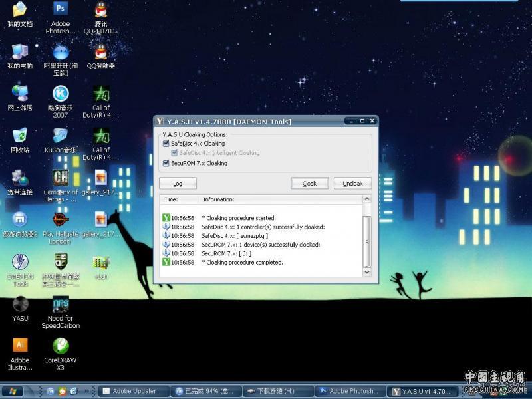
Task: Launch the CorelDRAW X3 desktop icon
Action: (x=61, y=346)
